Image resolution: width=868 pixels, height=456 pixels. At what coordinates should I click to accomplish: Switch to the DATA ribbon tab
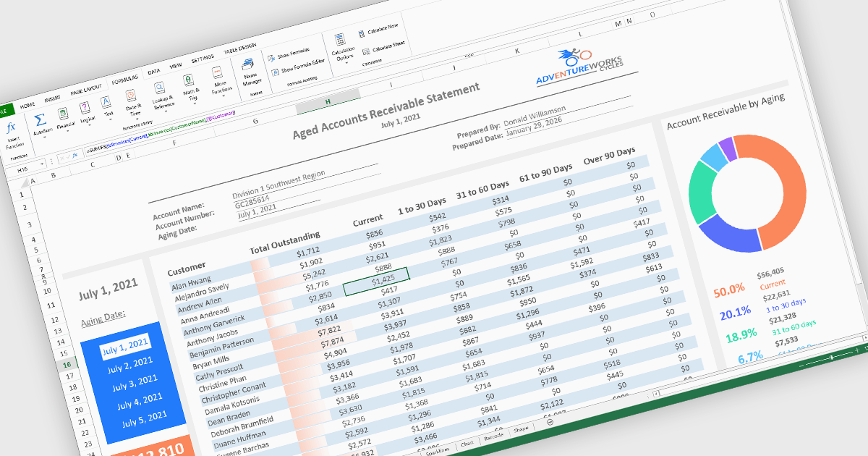(153, 72)
